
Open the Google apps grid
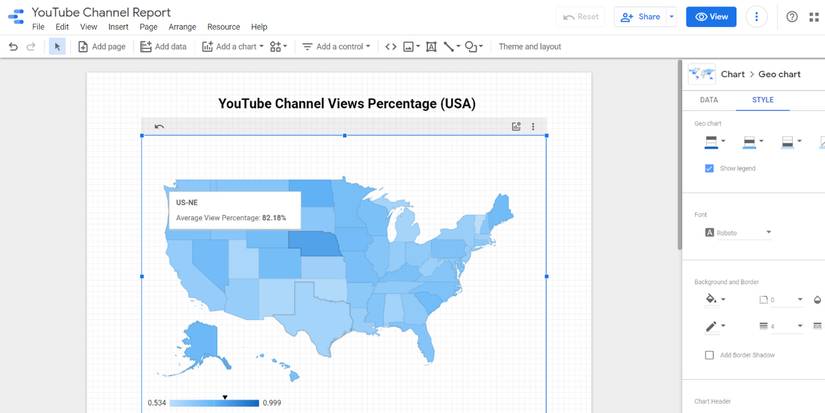pyautogui.click(x=814, y=17)
